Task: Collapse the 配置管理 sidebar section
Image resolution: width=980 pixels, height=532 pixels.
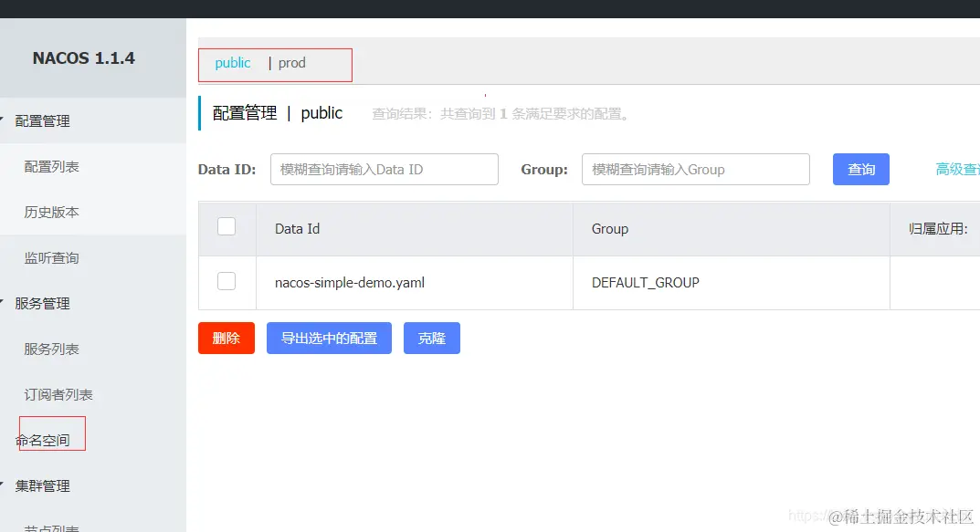Action: 44,120
